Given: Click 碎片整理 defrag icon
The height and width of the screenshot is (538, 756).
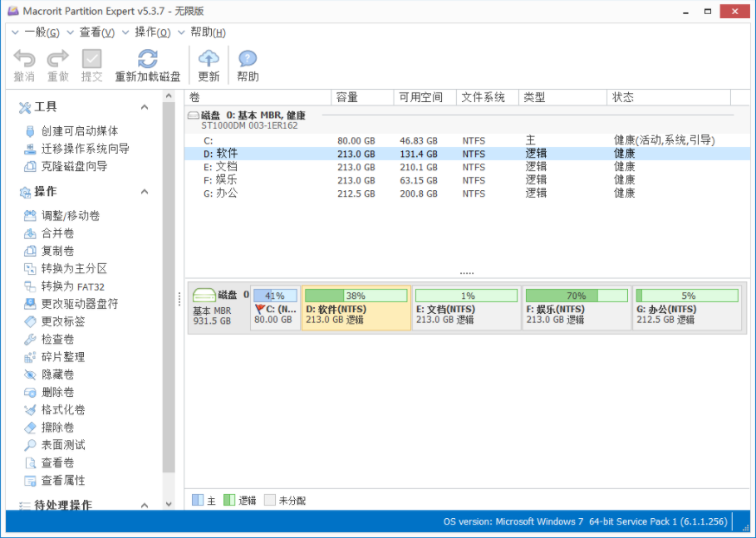Looking at the screenshot, I should pyautogui.click(x=30, y=357).
